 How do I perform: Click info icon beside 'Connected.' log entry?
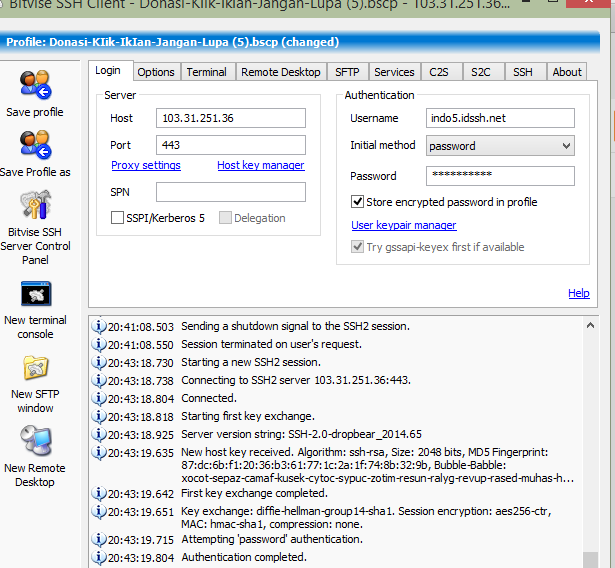pyautogui.click(x=99, y=398)
